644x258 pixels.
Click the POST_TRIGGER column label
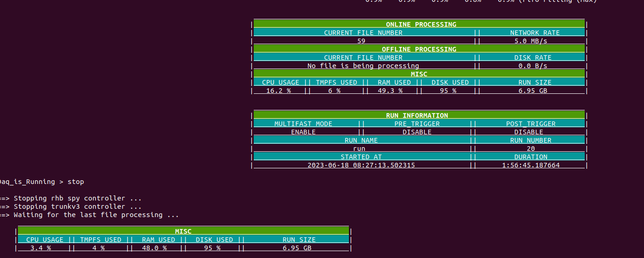click(530, 124)
